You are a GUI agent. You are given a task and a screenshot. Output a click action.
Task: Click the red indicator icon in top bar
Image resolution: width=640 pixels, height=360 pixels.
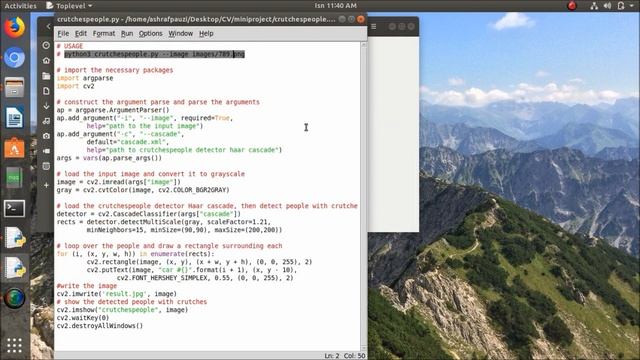click(572, 6)
